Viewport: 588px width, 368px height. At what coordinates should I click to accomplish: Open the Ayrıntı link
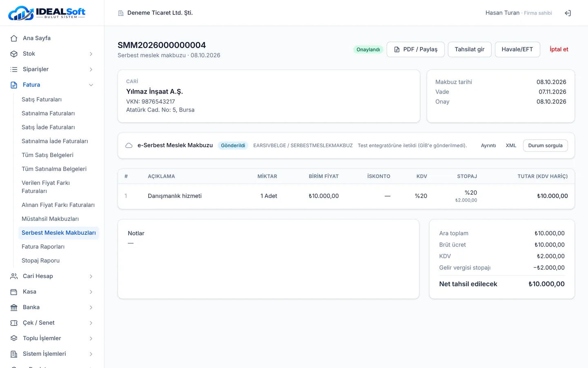[x=488, y=146]
